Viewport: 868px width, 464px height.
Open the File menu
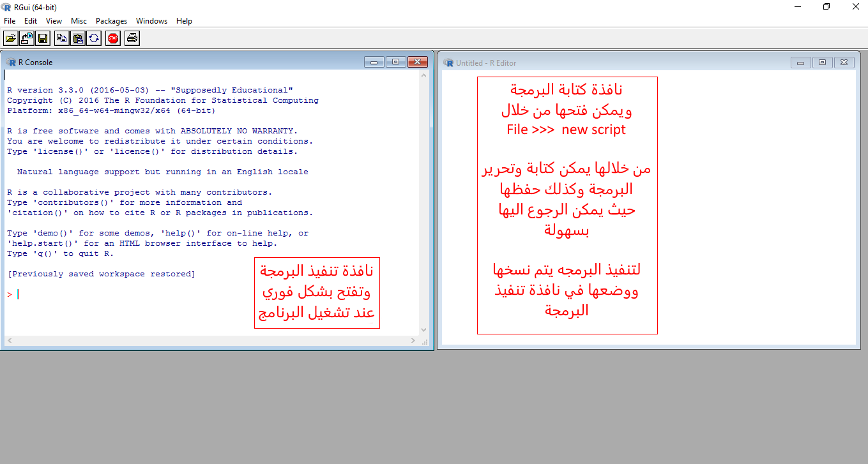coord(10,21)
